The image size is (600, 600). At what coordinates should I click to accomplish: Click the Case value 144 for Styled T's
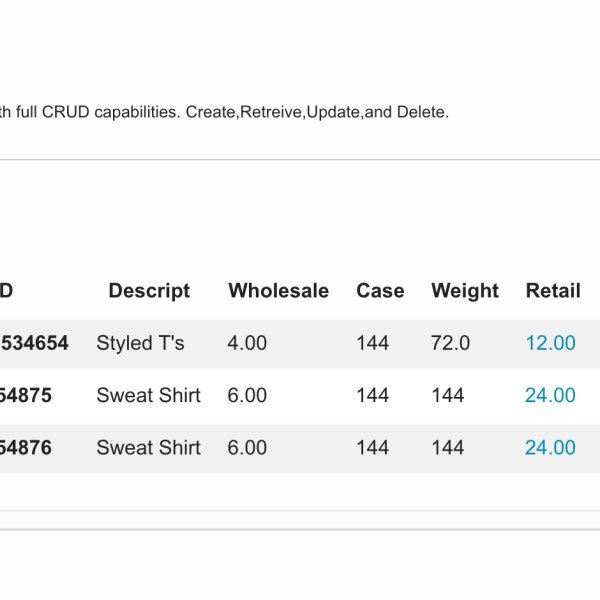(372, 343)
